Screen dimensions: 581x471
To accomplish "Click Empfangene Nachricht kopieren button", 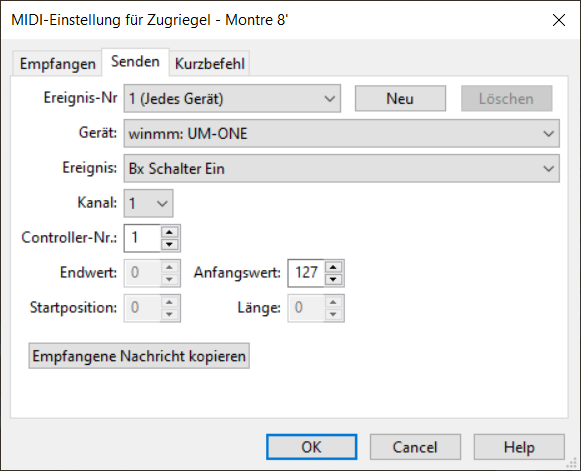I will click(139, 356).
